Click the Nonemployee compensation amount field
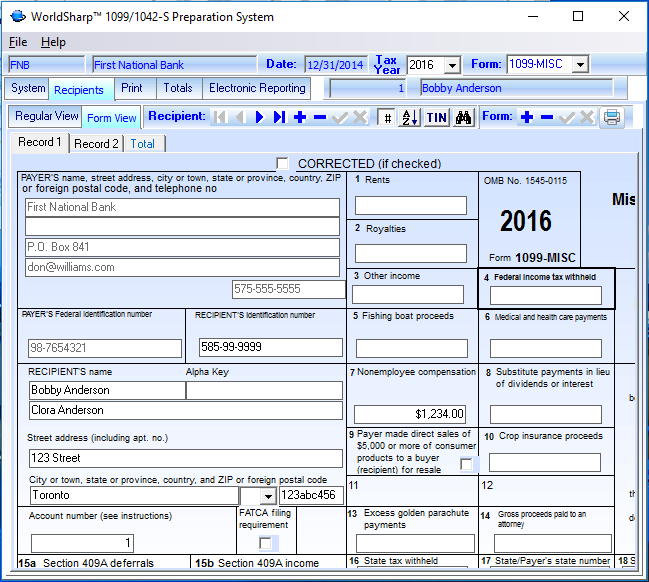This screenshot has height=582, width=649. click(x=410, y=413)
